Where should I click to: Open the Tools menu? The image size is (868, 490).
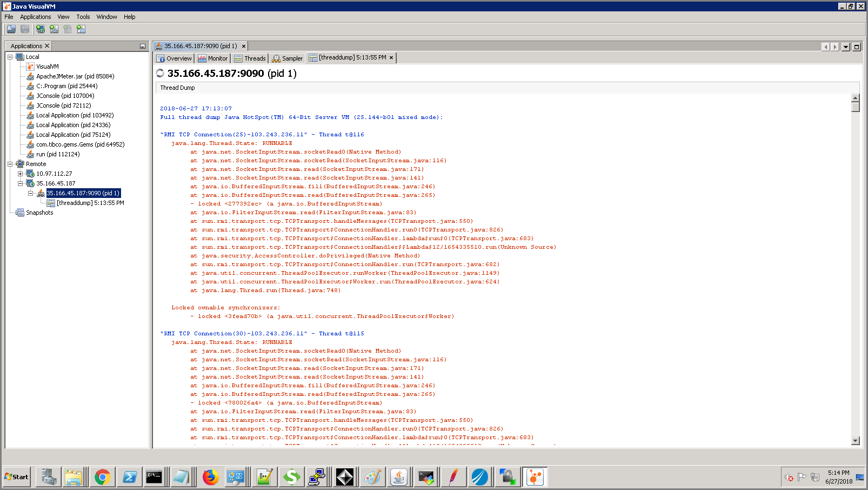(x=83, y=17)
